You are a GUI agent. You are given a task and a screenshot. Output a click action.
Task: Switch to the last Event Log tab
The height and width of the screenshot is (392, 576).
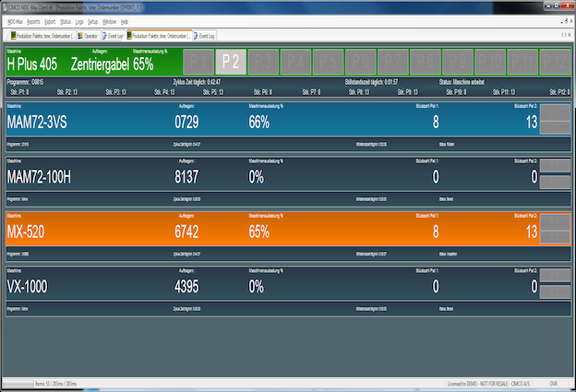pos(204,36)
